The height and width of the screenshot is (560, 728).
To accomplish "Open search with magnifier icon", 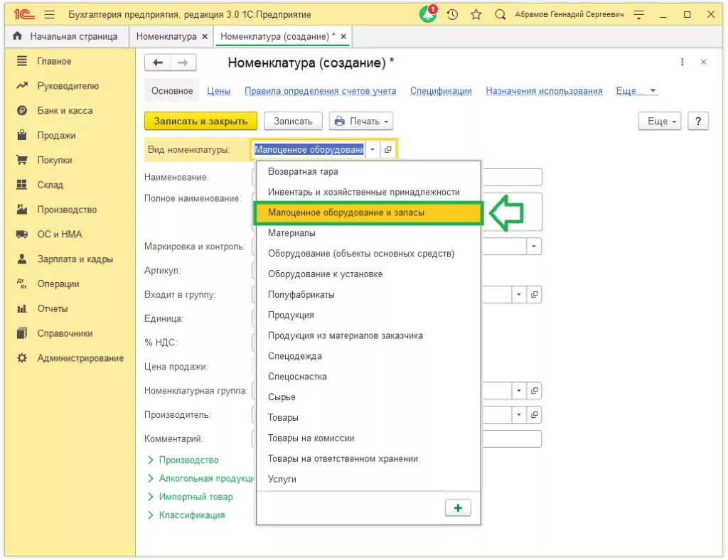I will coord(500,15).
